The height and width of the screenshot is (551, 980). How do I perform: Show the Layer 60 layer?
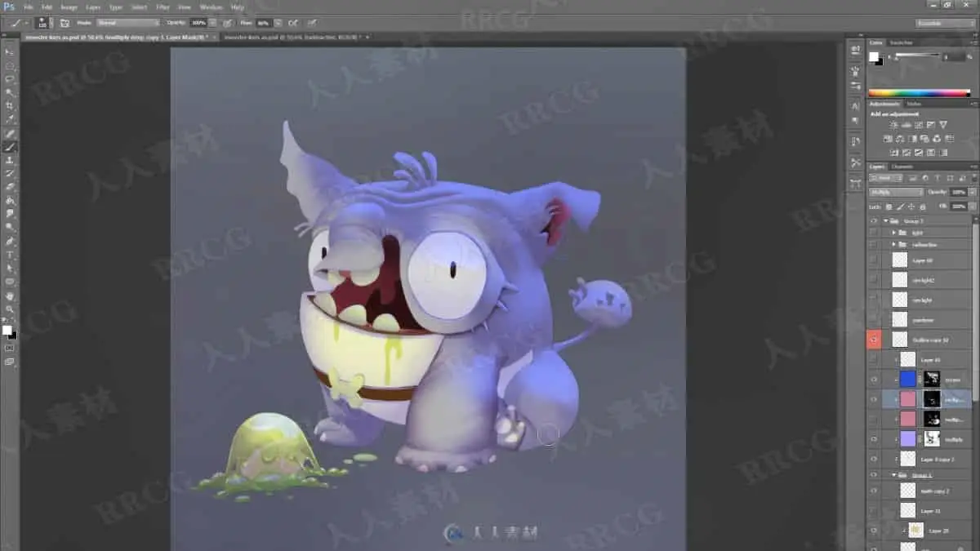[x=874, y=260]
